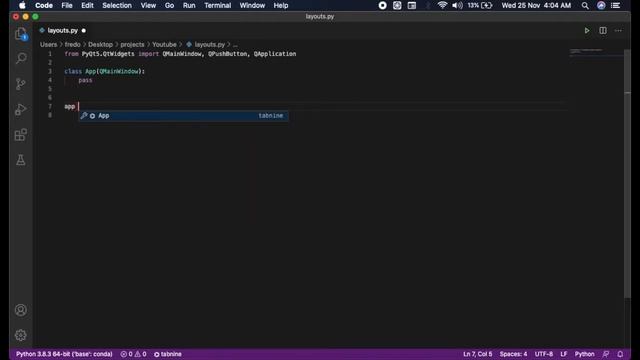Image resolution: width=640 pixels, height=360 pixels.
Task: Open the Run menu
Action: click(x=189, y=6)
